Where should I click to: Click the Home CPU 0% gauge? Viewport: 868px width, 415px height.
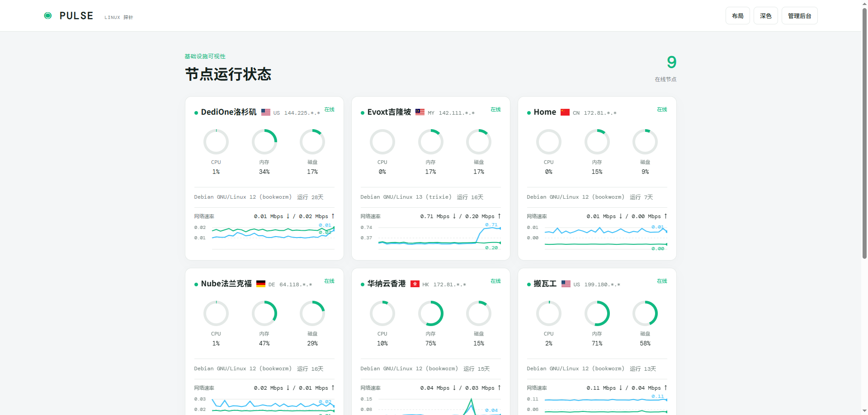click(549, 142)
